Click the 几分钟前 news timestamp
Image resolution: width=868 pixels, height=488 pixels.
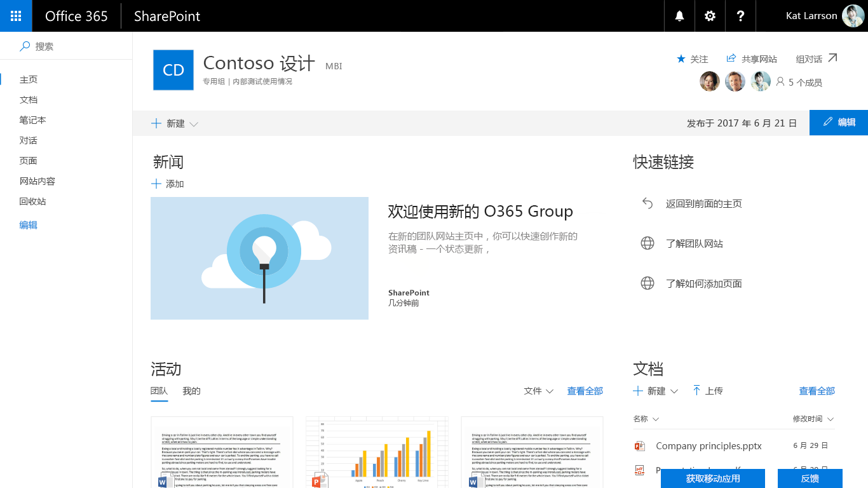pos(403,303)
